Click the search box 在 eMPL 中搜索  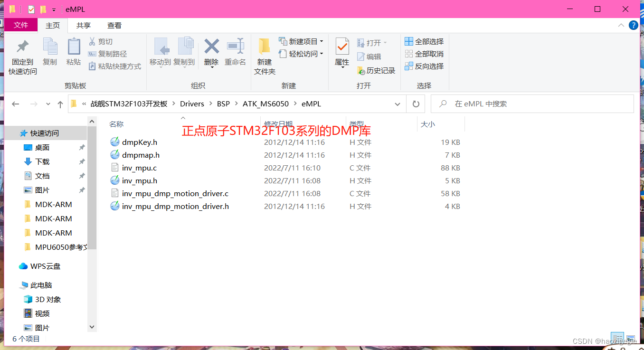point(532,104)
